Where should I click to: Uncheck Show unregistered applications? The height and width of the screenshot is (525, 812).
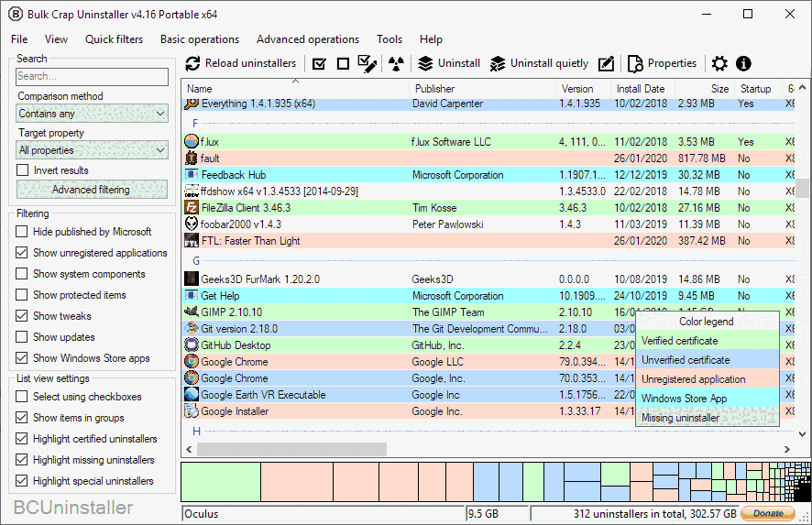[21, 253]
